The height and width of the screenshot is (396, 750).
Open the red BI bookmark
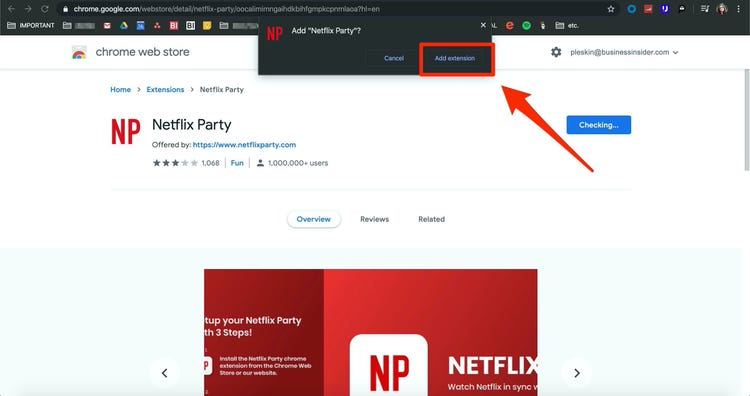pyautogui.click(x=174, y=25)
